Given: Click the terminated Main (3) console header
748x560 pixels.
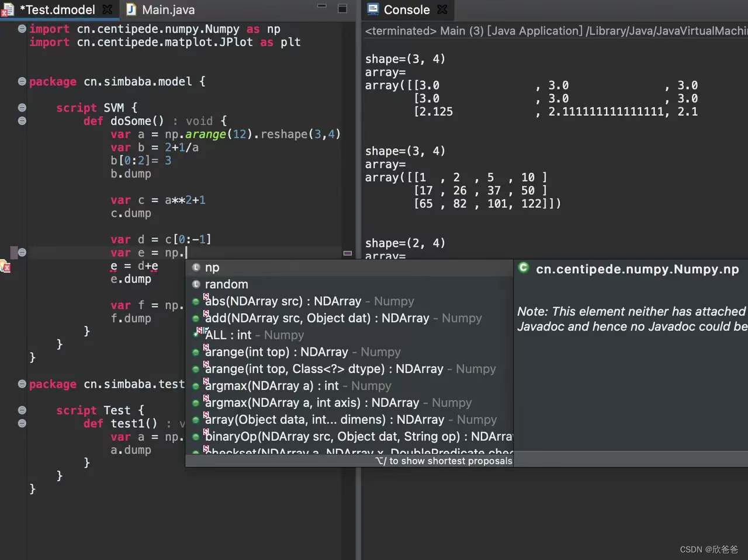Looking at the screenshot, I should [556, 31].
